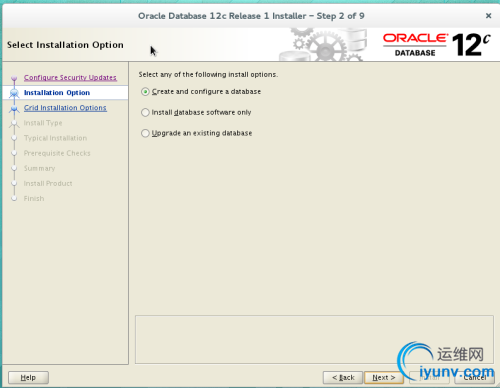Click the Oracle Database 12c logo
The width and height of the screenshot is (500, 388).
437,45
